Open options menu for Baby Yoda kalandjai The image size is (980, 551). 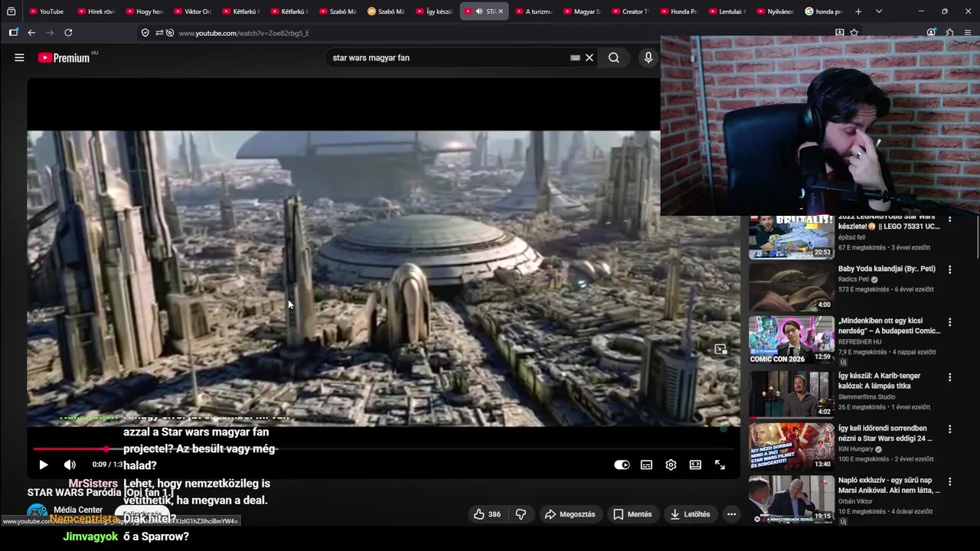[949, 269]
